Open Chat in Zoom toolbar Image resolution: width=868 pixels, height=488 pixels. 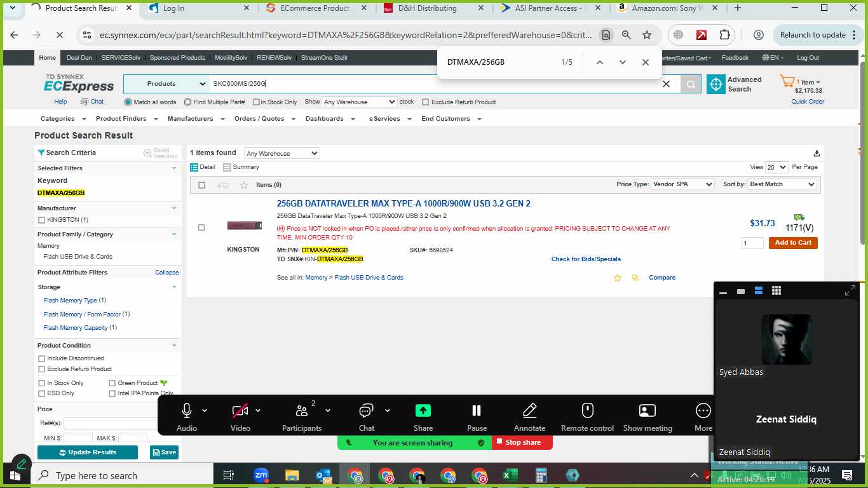tap(367, 416)
